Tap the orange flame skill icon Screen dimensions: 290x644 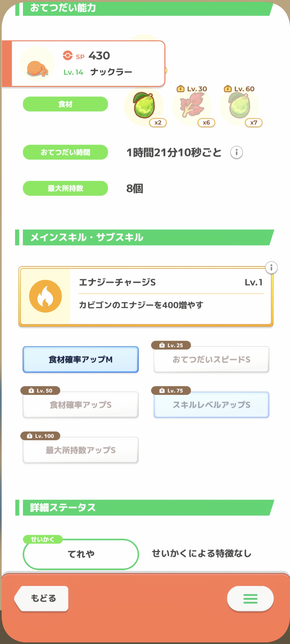(x=46, y=296)
